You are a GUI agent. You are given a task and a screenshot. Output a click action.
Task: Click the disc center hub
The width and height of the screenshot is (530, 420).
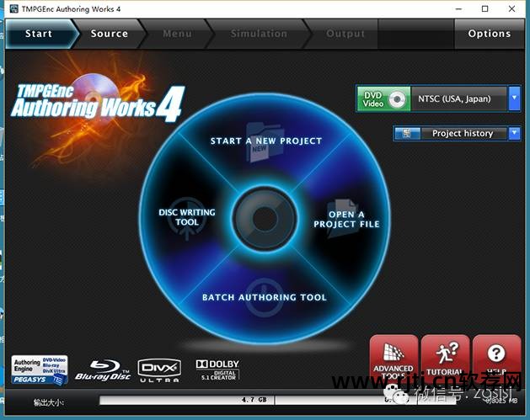265,219
